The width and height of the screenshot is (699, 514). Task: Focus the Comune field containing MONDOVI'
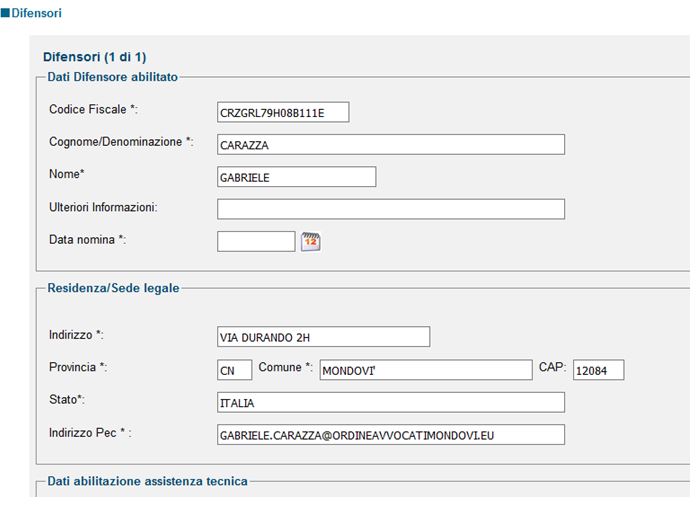[x=426, y=370]
